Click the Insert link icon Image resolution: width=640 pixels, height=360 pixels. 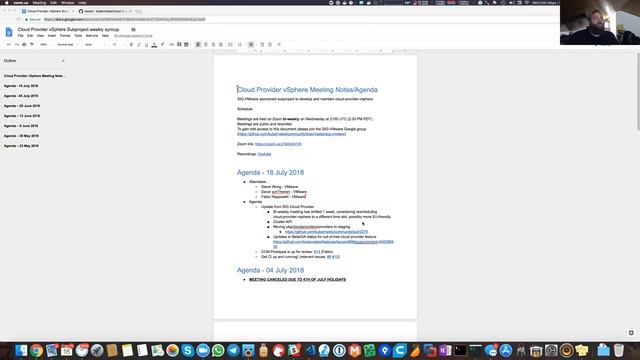[171, 44]
